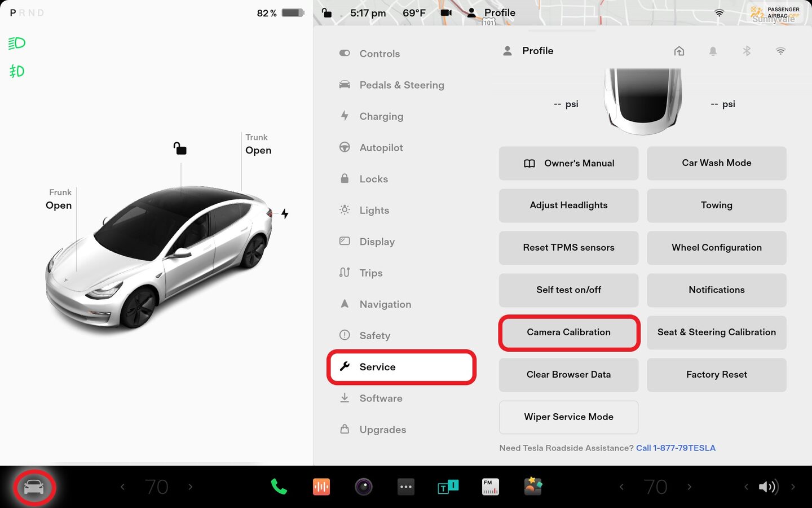Tap the Wi-Fi signal icon in the status bar
Image resolution: width=812 pixels, height=508 pixels.
click(719, 12)
